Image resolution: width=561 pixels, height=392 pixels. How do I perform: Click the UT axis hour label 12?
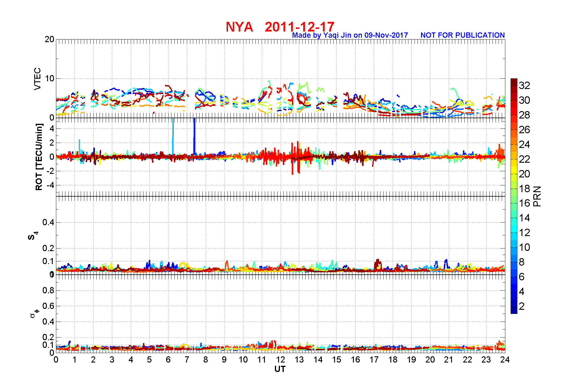[280, 360]
